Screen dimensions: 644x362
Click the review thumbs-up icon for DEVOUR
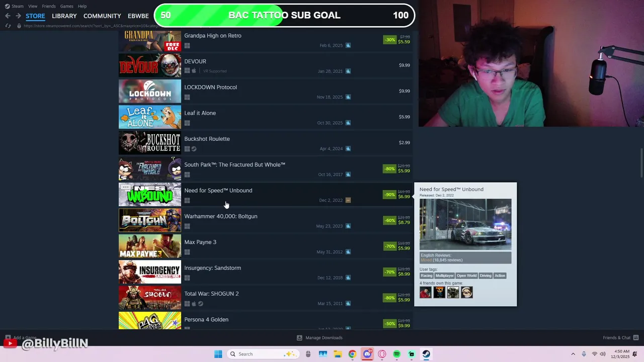pos(348,71)
